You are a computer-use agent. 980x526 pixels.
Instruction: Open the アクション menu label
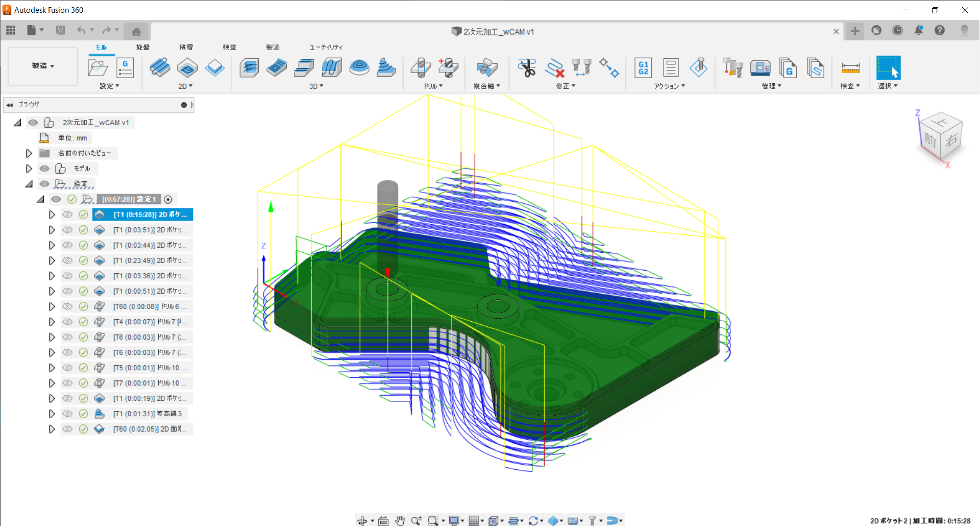tap(669, 86)
